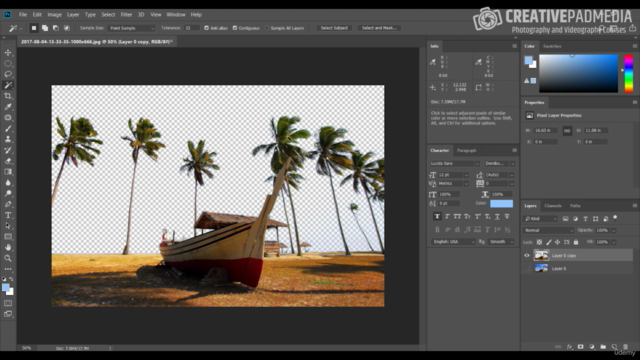
Task: Click the Tolerance input field
Action: click(191, 28)
